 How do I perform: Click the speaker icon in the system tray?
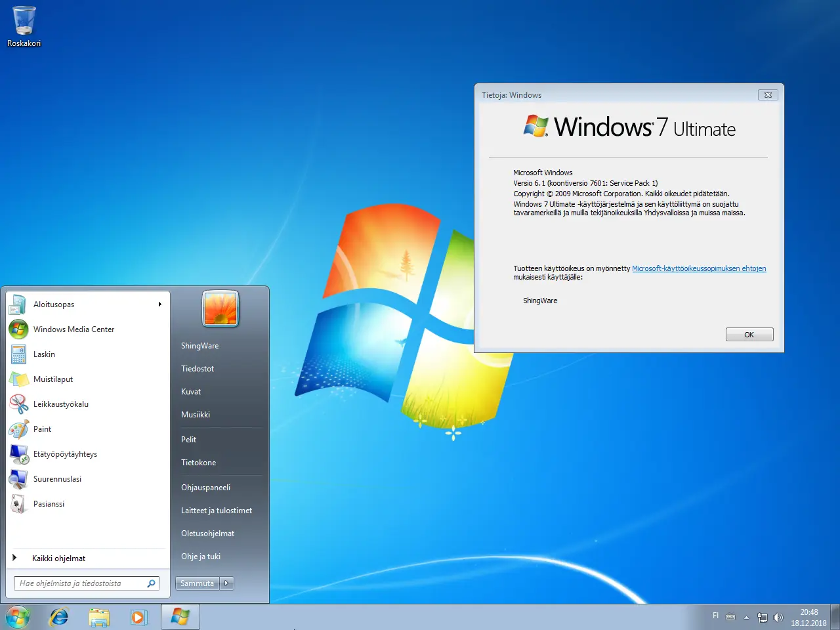tap(778, 617)
